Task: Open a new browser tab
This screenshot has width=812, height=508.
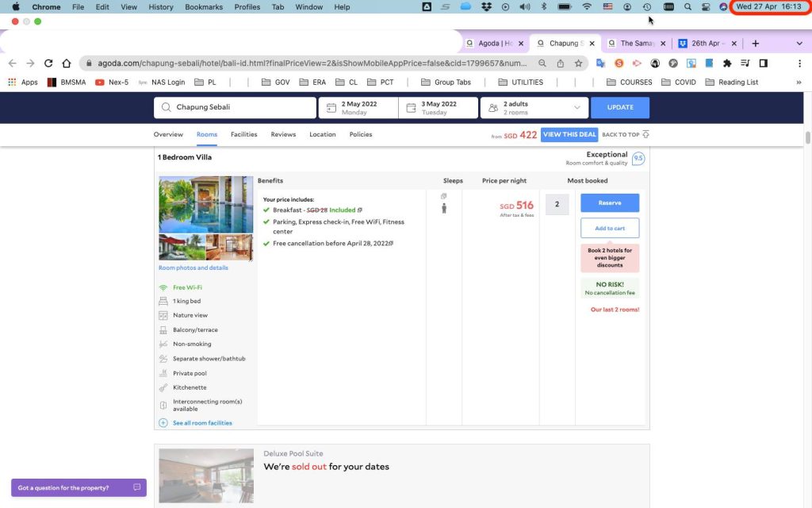Action: (756, 44)
